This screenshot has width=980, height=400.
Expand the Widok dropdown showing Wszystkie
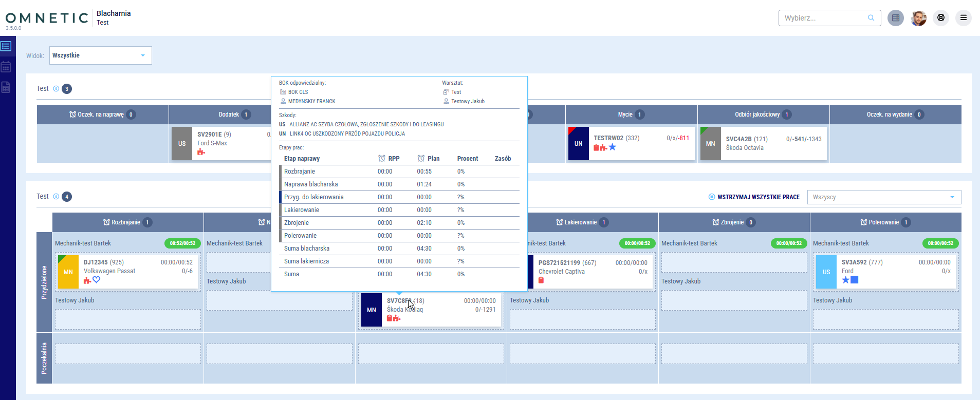coord(101,55)
